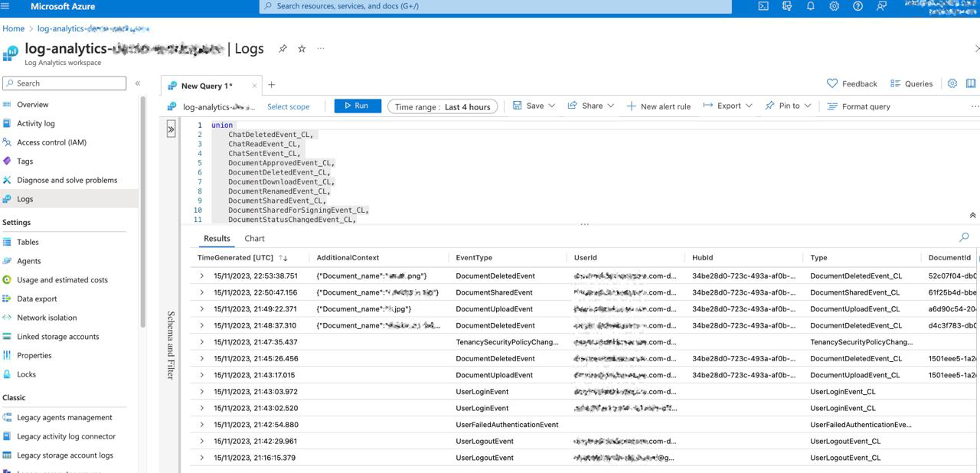
Task: Add a new query tab with plus icon
Action: pyautogui.click(x=271, y=85)
